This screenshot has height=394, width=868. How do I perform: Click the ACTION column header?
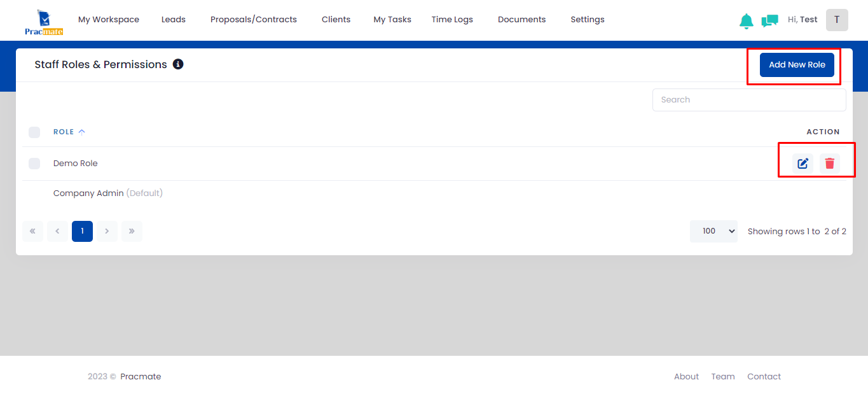click(823, 132)
